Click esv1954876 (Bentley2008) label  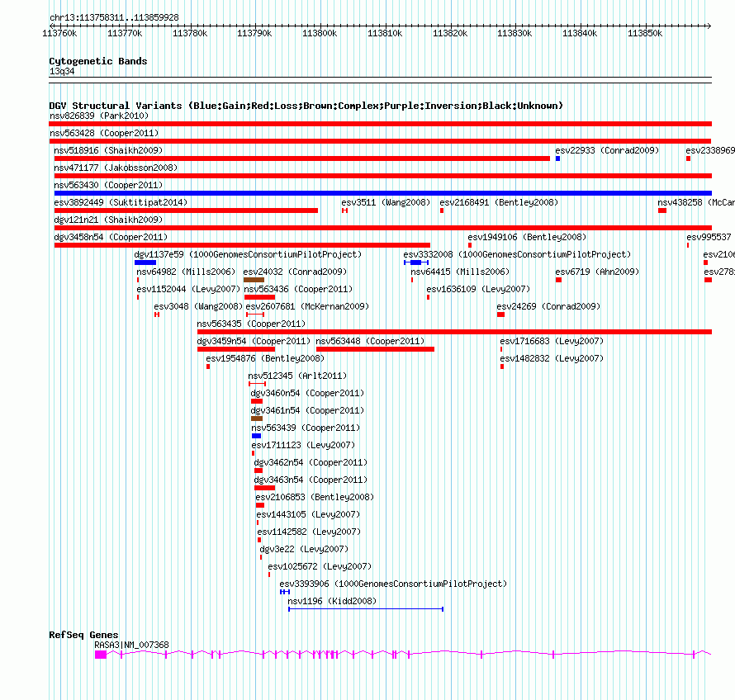pos(265,358)
